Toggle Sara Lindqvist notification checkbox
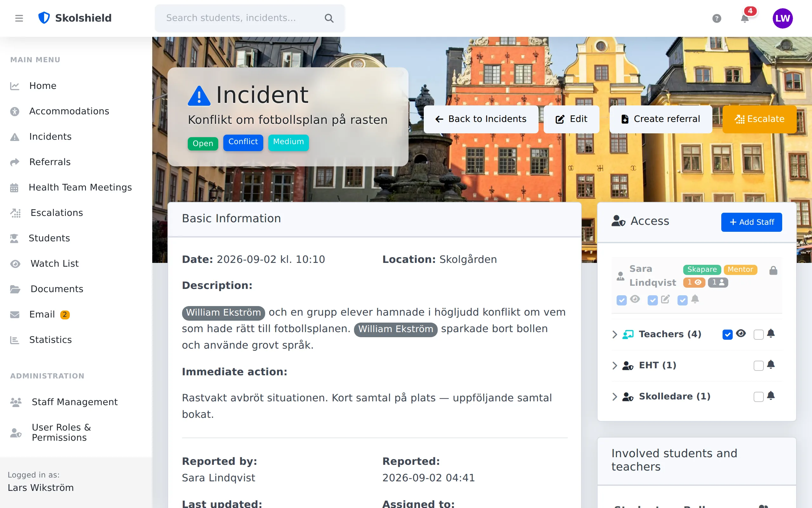 click(x=682, y=300)
